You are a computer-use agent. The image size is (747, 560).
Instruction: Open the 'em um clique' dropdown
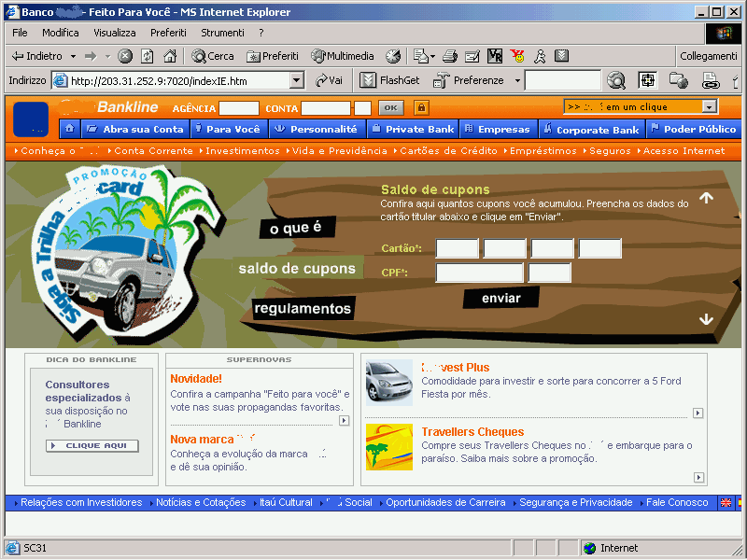pyautogui.click(x=641, y=106)
